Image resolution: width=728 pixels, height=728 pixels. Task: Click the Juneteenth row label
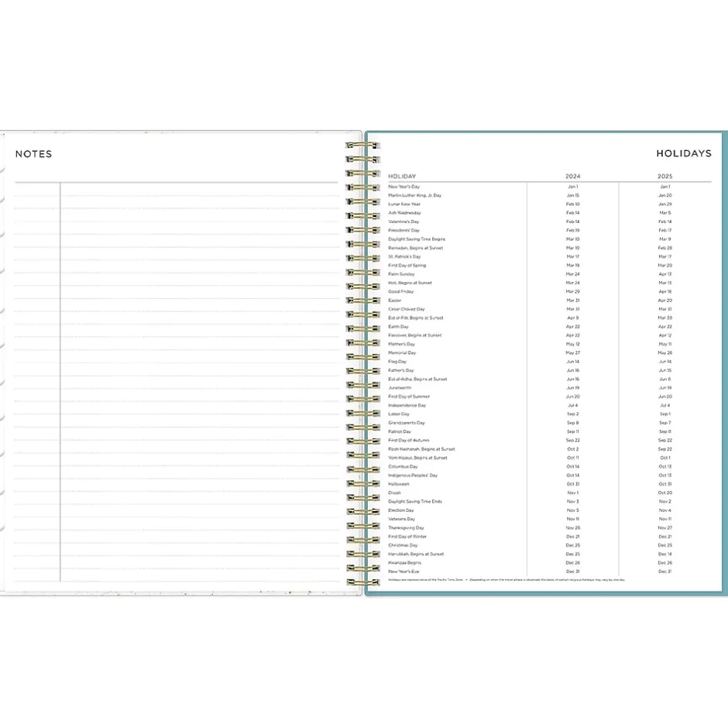[399, 388]
